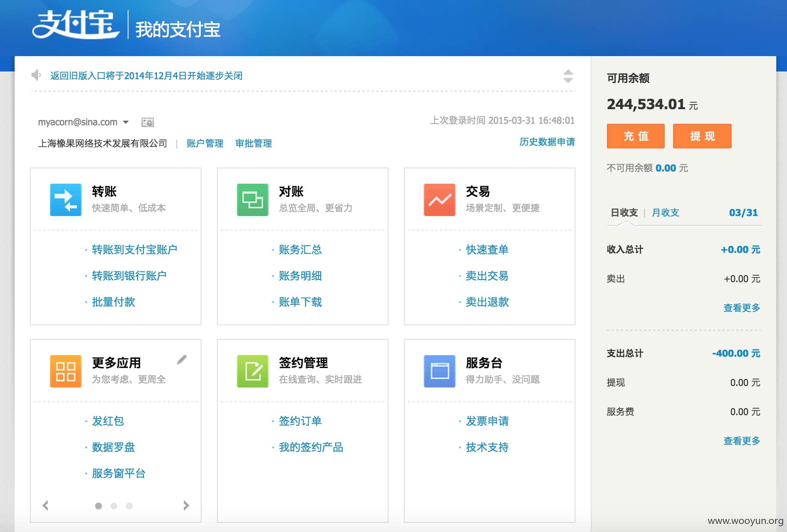This screenshot has height=532, width=787.
Task: Open 账户管理 account management
Action: pos(205,143)
